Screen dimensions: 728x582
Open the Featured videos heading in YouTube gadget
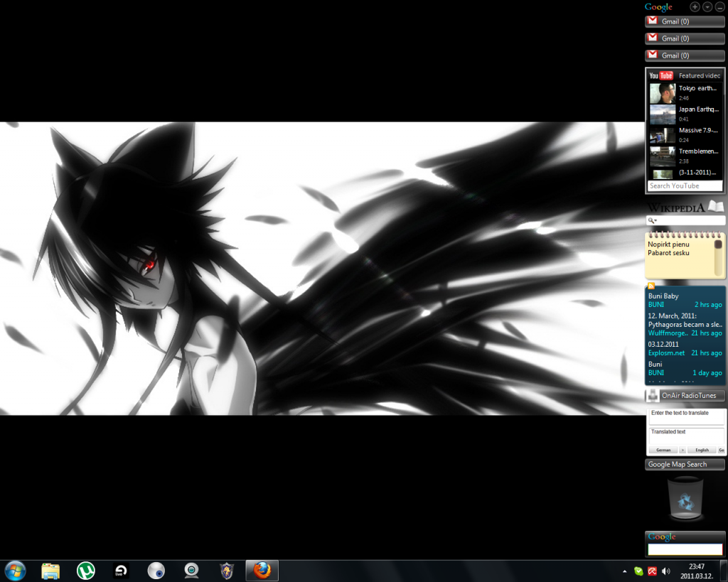(700, 75)
